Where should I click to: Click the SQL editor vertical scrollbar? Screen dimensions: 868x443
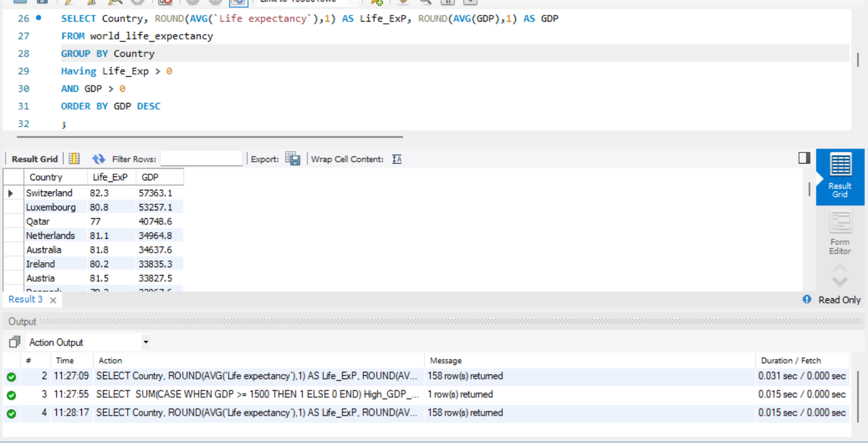pyautogui.click(x=857, y=60)
